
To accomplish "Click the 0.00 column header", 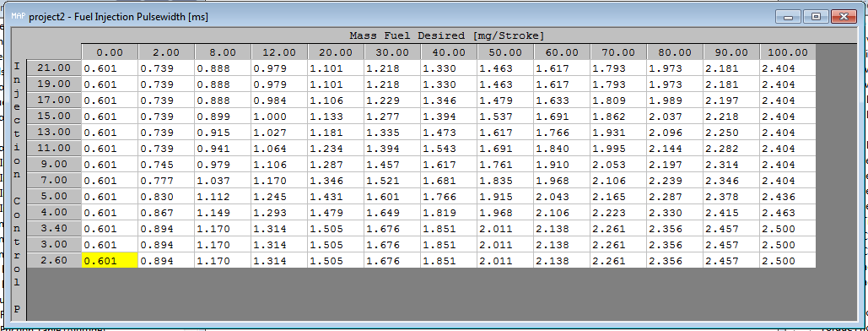I will tap(111, 52).
